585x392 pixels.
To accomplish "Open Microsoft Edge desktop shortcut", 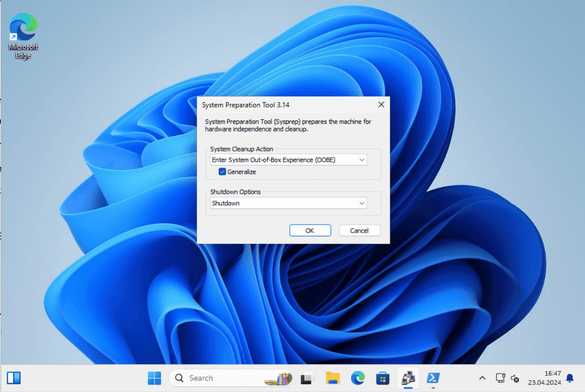I will pos(23,36).
